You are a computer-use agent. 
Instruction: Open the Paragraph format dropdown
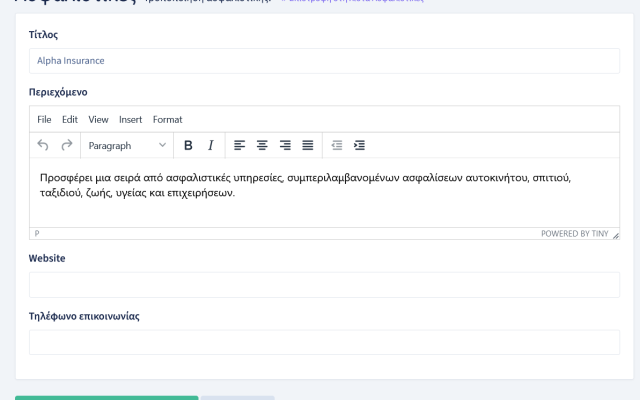click(127, 146)
